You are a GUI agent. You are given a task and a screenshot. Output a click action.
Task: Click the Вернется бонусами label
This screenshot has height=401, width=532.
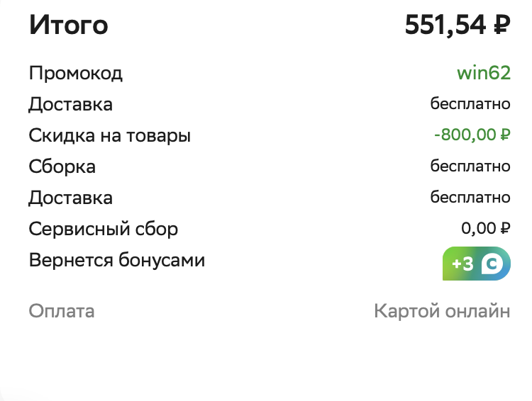click(x=116, y=260)
